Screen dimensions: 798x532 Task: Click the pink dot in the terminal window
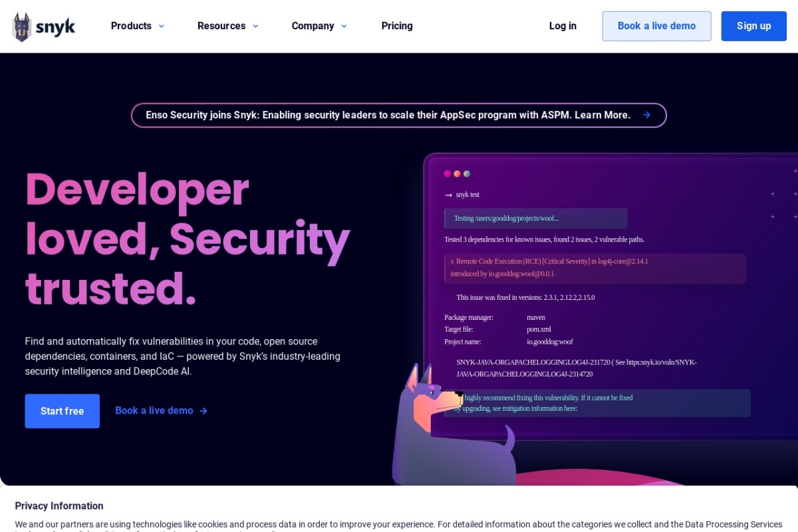(448, 174)
